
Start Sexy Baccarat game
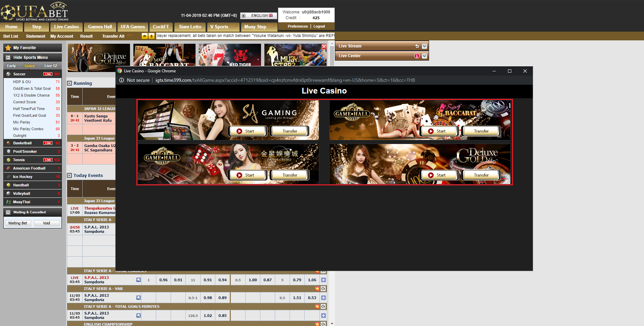point(439,131)
